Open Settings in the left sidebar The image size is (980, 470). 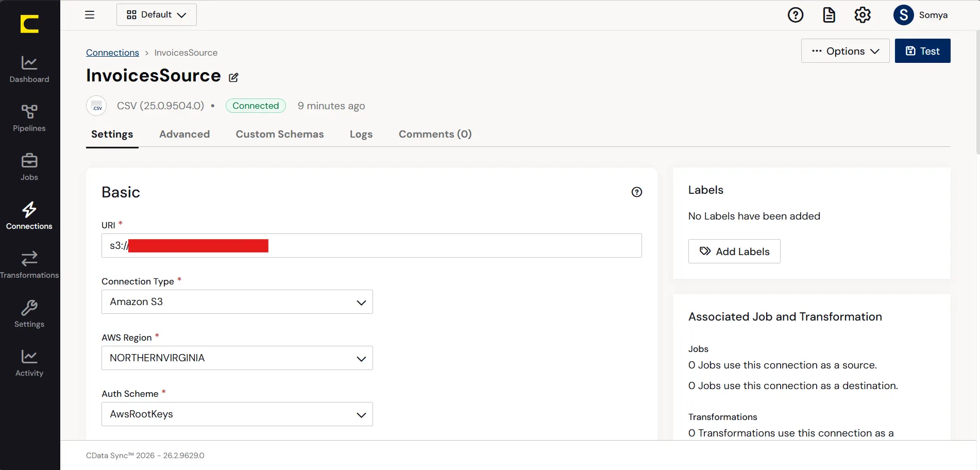point(29,314)
